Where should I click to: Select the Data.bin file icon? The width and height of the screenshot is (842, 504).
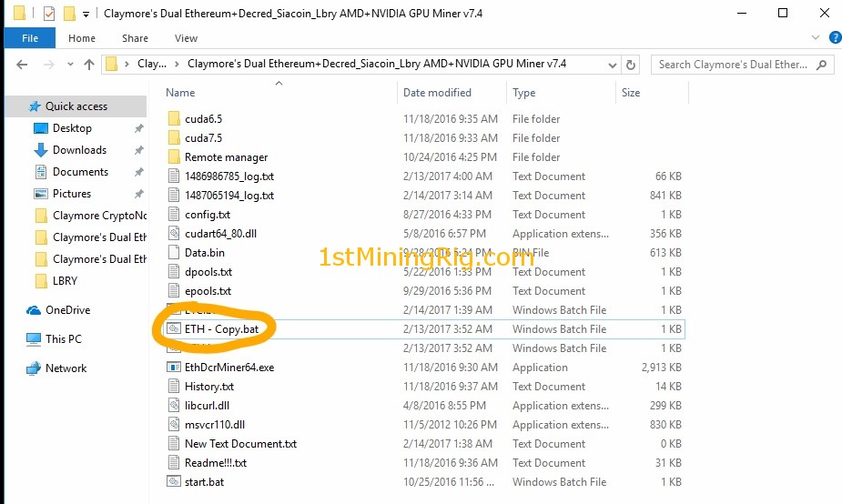click(x=174, y=252)
